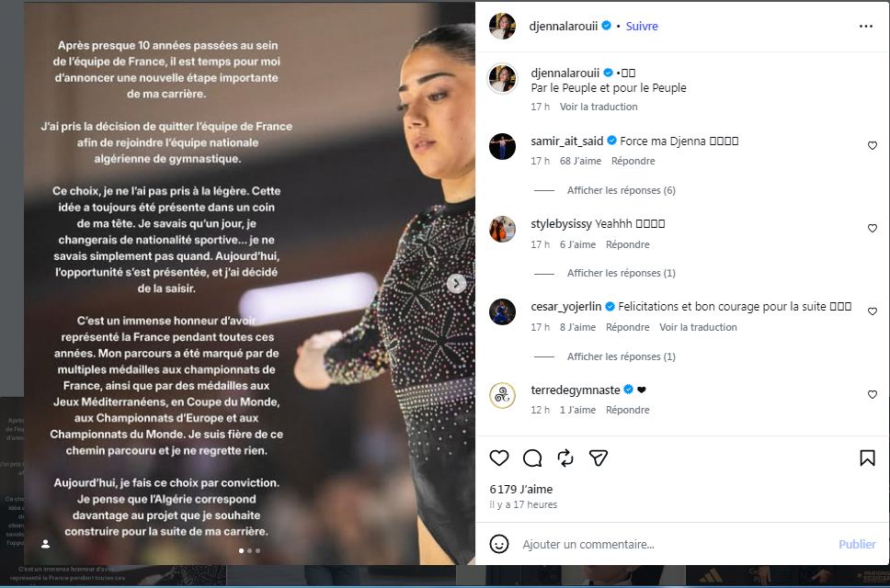Screen dimensions: 890x588
Task: Show the reply under cesar_yojerlin's comment
Action: (x=621, y=356)
